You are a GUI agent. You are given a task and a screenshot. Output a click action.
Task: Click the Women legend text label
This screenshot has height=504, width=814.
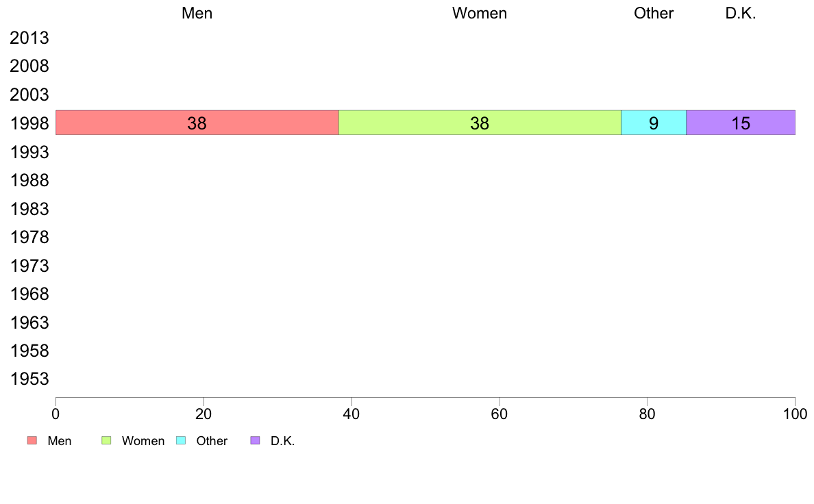143,441
